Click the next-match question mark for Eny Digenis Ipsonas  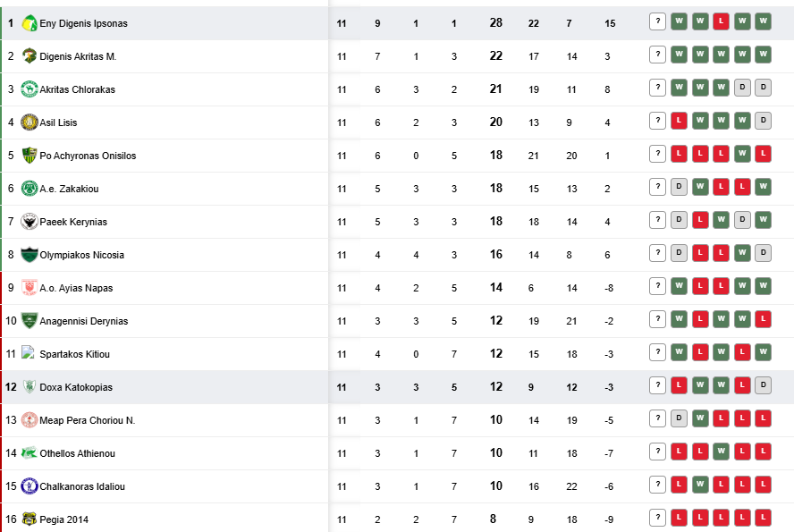click(x=657, y=21)
